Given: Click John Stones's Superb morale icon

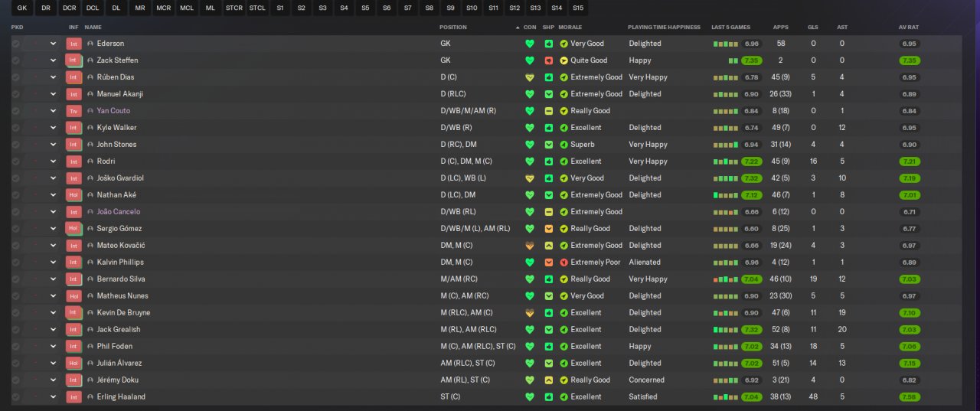Looking at the screenshot, I should pos(564,145).
